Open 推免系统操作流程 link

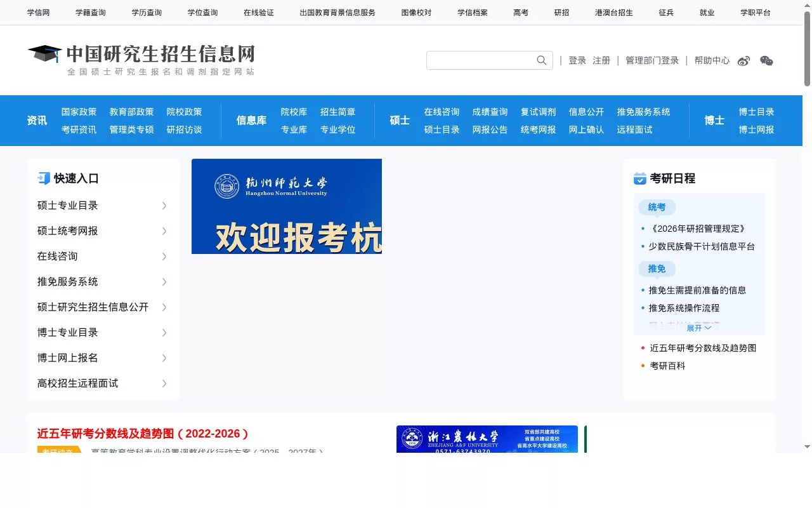click(x=684, y=308)
